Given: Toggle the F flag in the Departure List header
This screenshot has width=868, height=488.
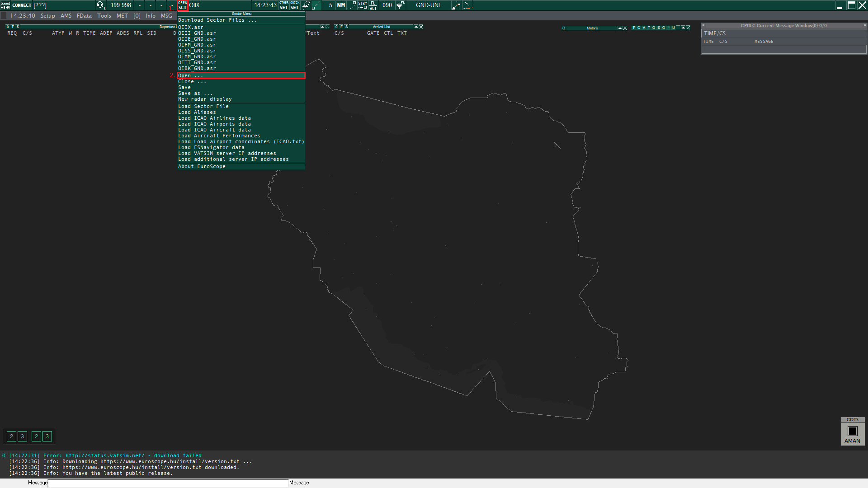Looking at the screenshot, I should tap(13, 27).
